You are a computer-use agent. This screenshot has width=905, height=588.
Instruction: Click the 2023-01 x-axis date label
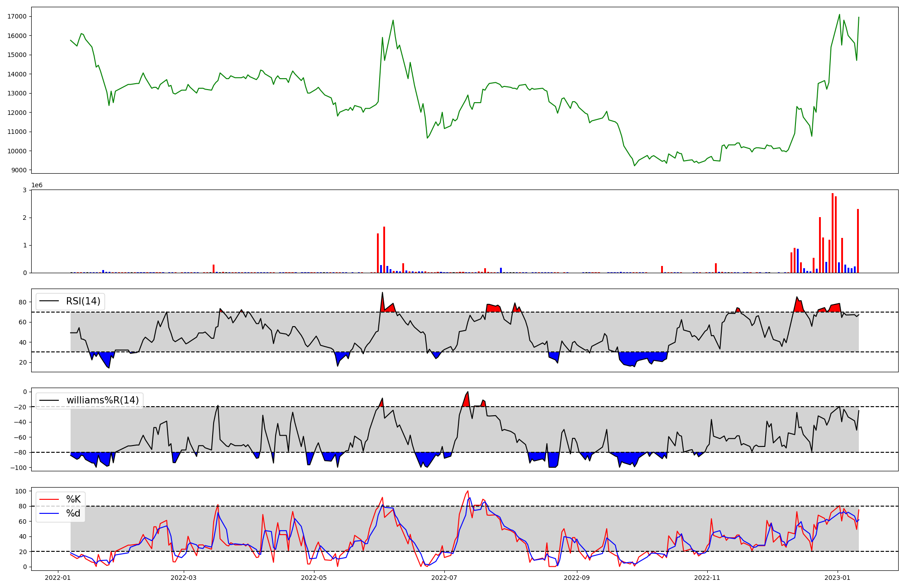pyautogui.click(x=838, y=578)
